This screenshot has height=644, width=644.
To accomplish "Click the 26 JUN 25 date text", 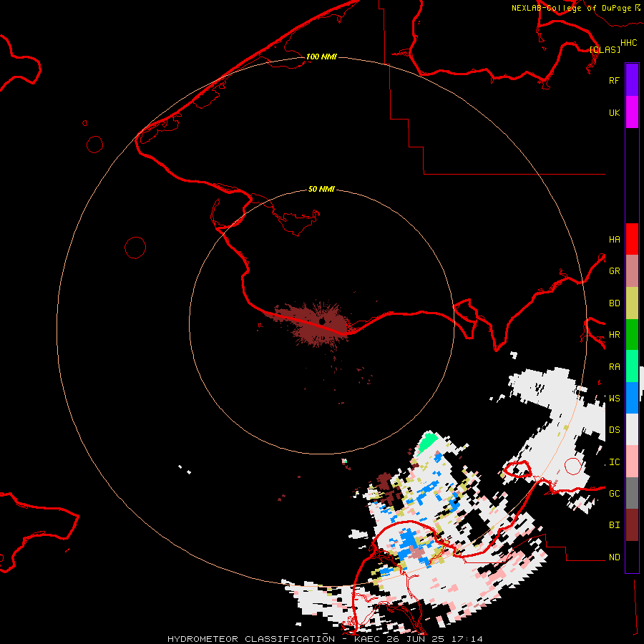I will (416, 639).
